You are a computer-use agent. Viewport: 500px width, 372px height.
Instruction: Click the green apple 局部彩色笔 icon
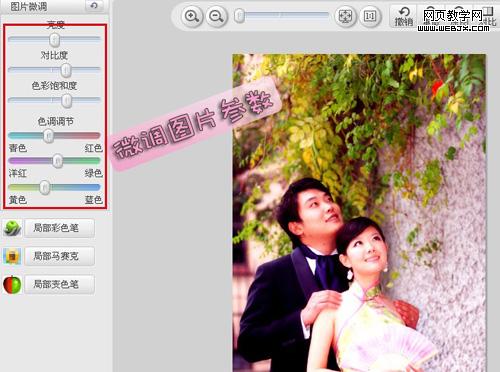point(12,228)
